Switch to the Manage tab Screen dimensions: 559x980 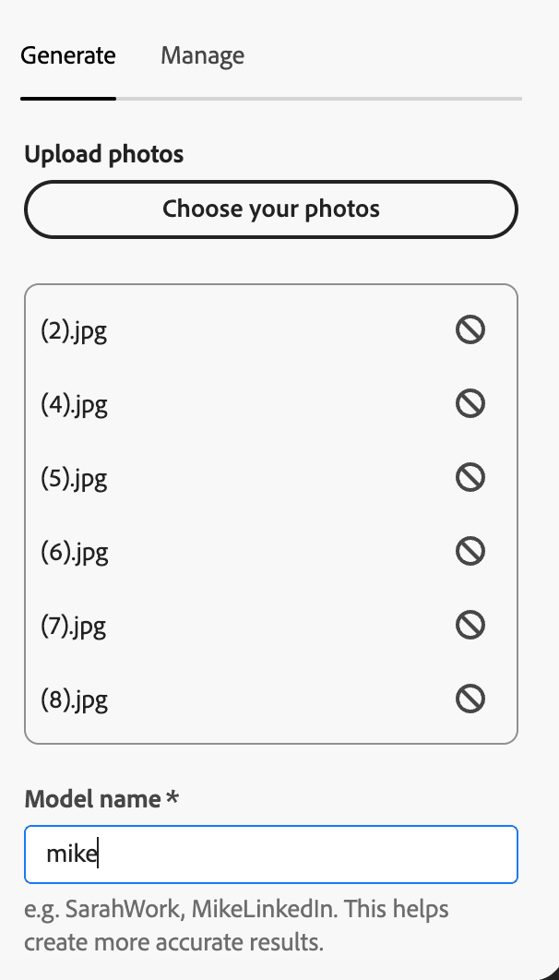201,55
